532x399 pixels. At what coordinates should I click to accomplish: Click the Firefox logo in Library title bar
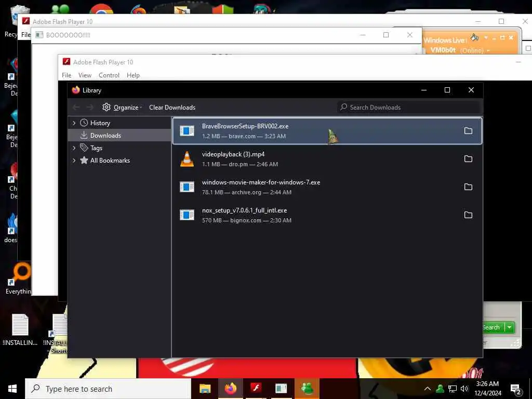point(76,90)
